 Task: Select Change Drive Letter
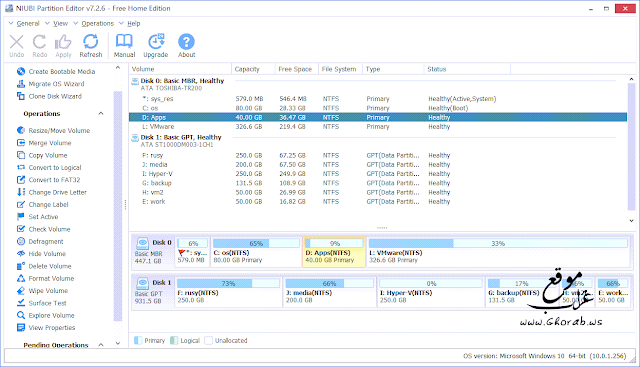52,192
